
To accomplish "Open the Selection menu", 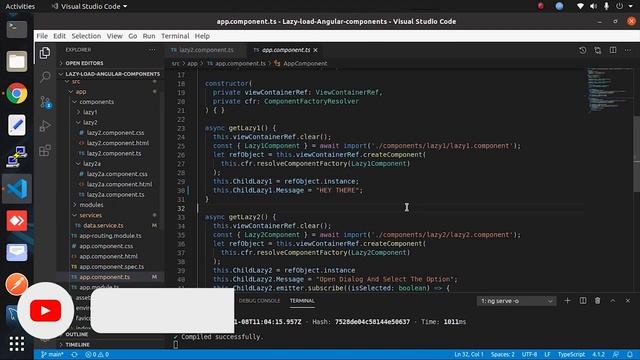I will [86, 36].
